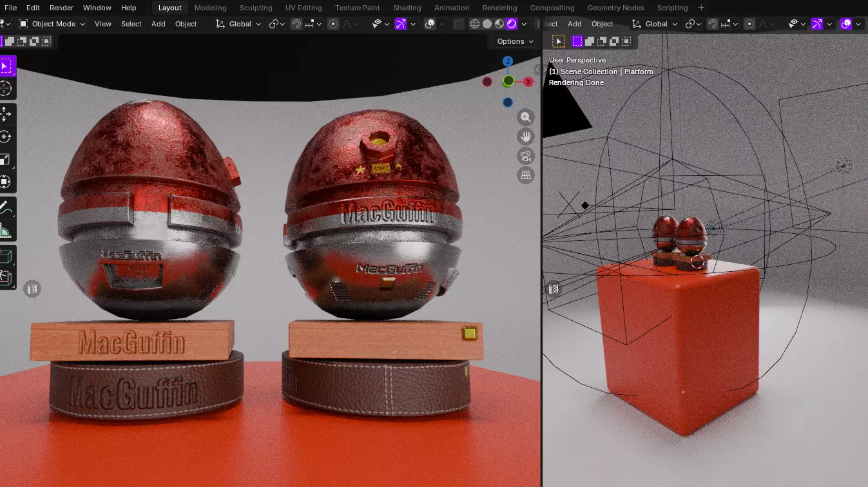Switch to the Shading workspace tab

(407, 8)
